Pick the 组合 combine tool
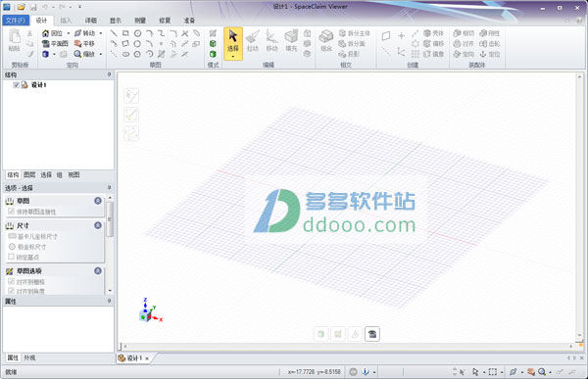Image resolution: width=588 pixels, height=379 pixels. [326, 40]
